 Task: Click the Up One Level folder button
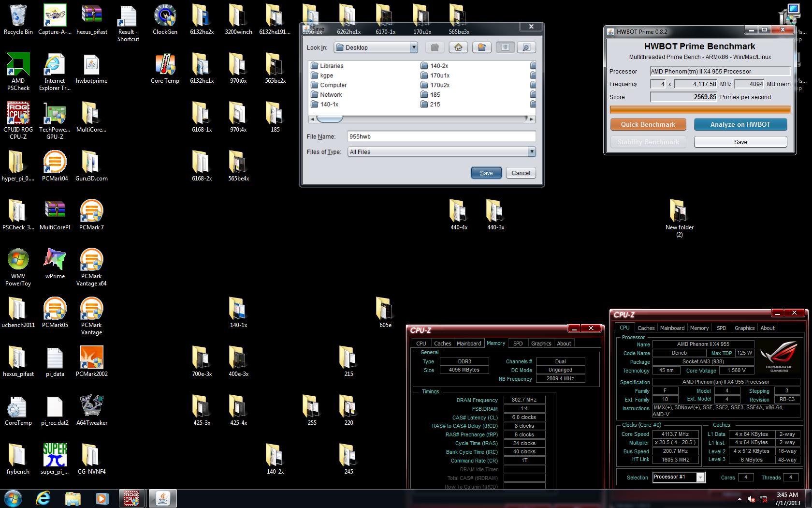pos(435,47)
